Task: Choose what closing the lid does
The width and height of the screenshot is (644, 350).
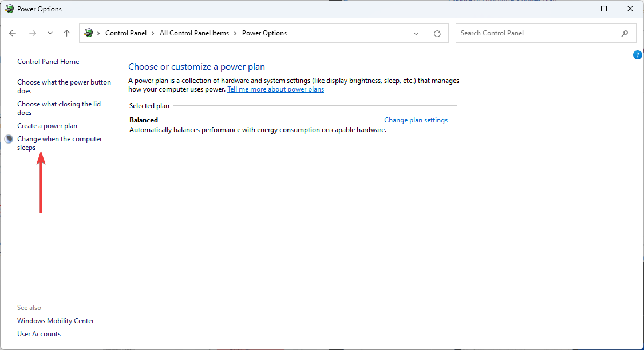Action: [59, 108]
